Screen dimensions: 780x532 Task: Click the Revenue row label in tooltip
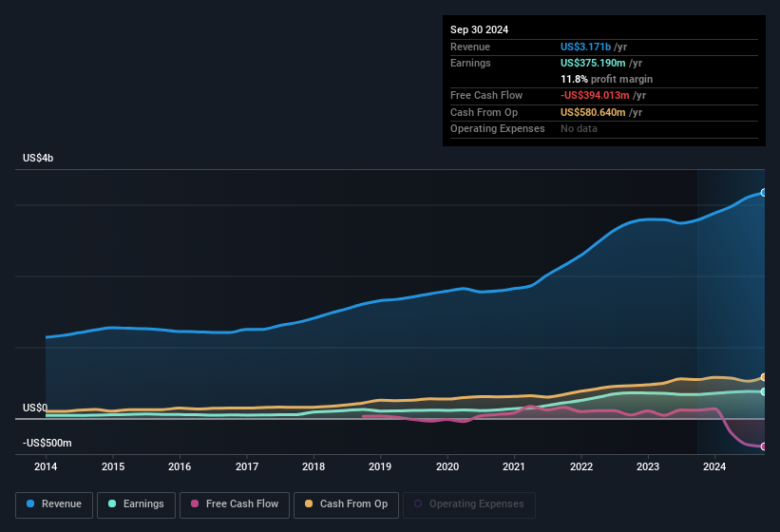click(x=470, y=47)
